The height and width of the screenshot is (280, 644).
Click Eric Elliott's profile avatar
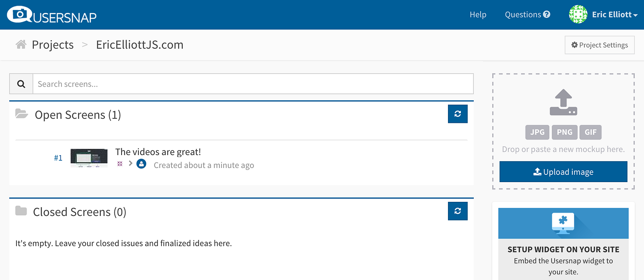pyautogui.click(x=578, y=15)
